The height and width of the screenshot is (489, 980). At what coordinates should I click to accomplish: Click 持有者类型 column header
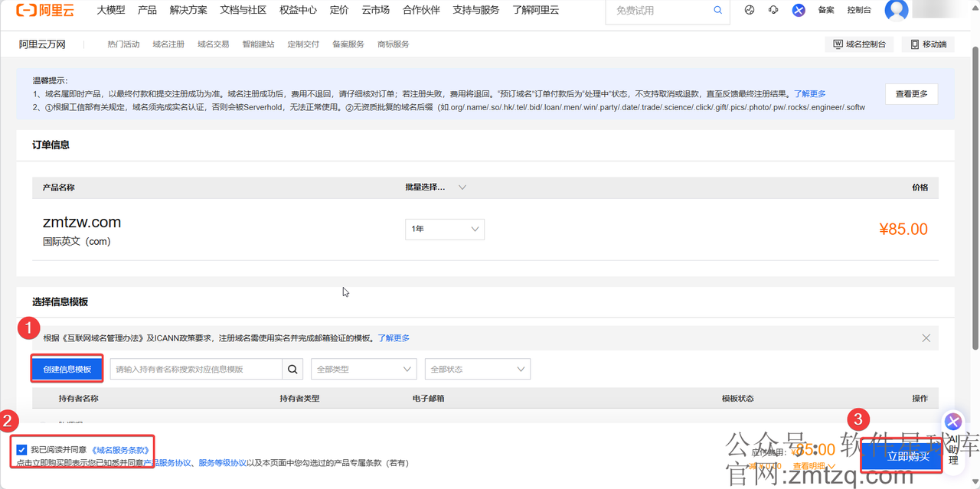point(299,398)
